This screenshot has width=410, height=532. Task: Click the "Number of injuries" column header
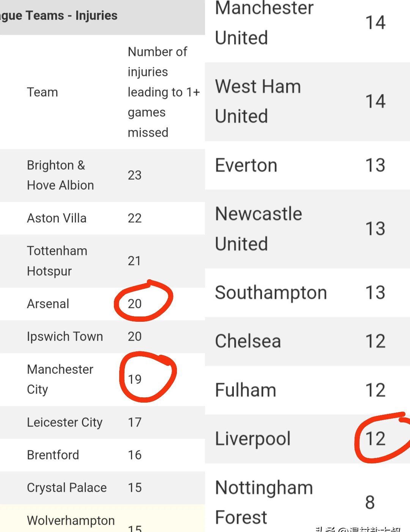(164, 92)
